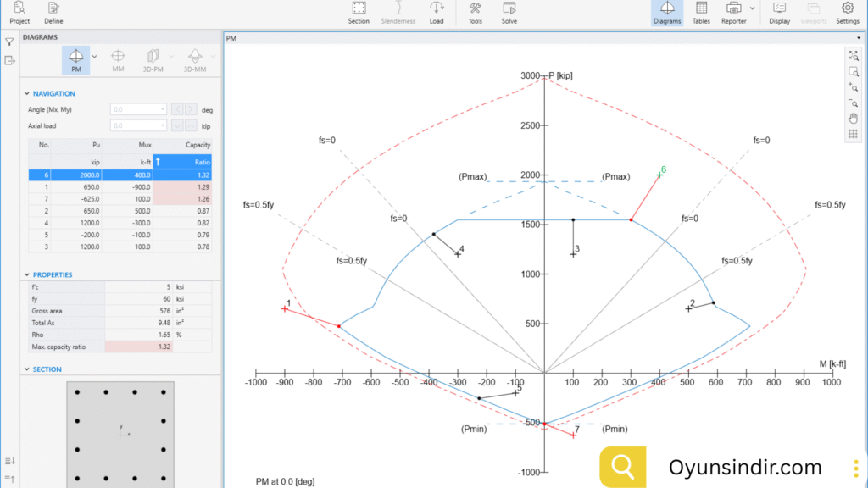868x488 pixels.
Task: Toggle the grid display icon
Action: (x=853, y=134)
